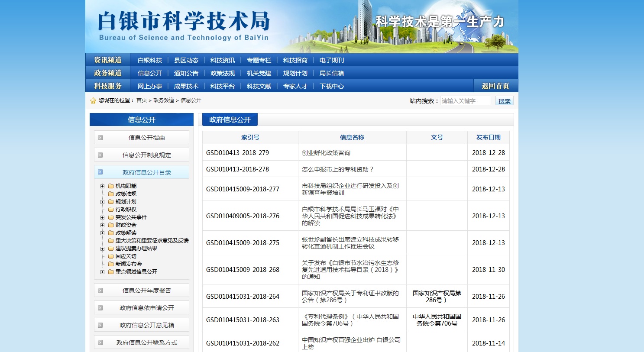
Task: Open the 局长信箱 menu item
Action: pos(331,73)
